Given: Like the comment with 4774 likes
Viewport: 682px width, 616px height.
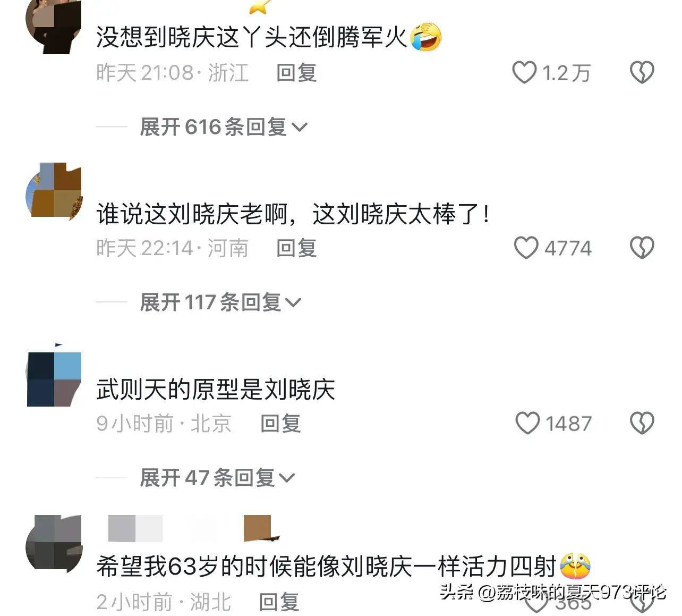Looking at the screenshot, I should (526, 248).
